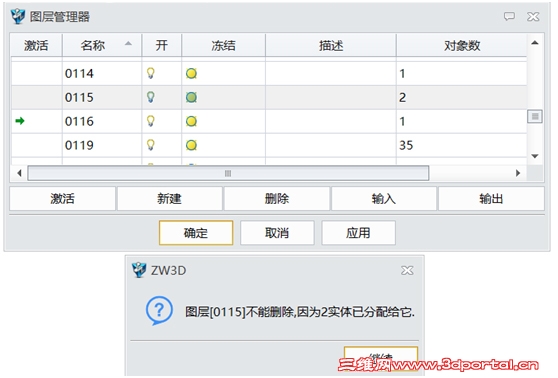The height and width of the screenshot is (378, 558).
Task: Click the vertical scrollbar down arrow
Action: pyautogui.click(x=535, y=156)
